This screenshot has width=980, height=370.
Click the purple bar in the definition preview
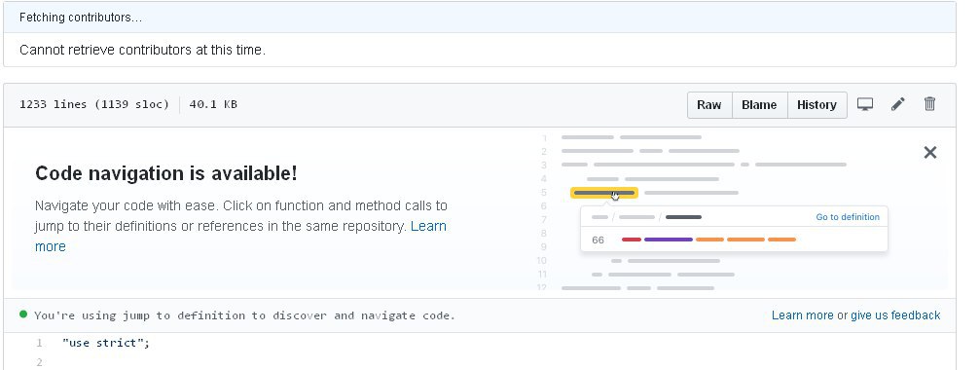click(669, 240)
